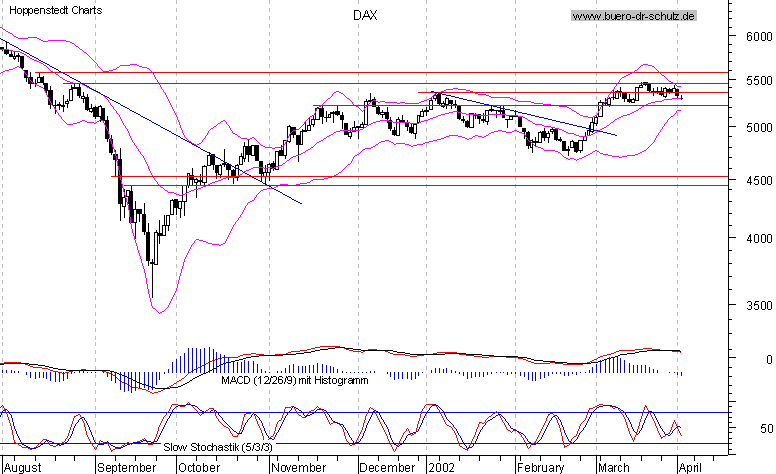Click the stochastic axis value 50
Image resolution: width=776 pixels, height=474 pixels.
point(767,428)
